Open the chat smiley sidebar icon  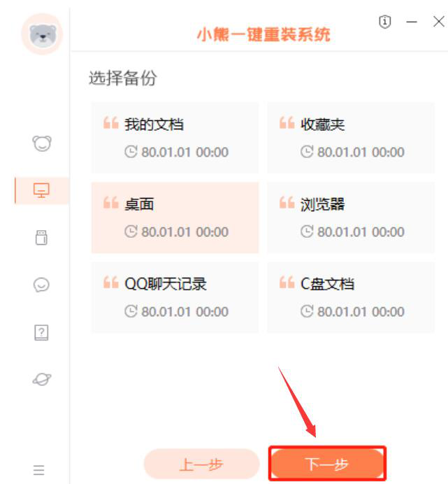pyautogui.click(x=41, y=285)
